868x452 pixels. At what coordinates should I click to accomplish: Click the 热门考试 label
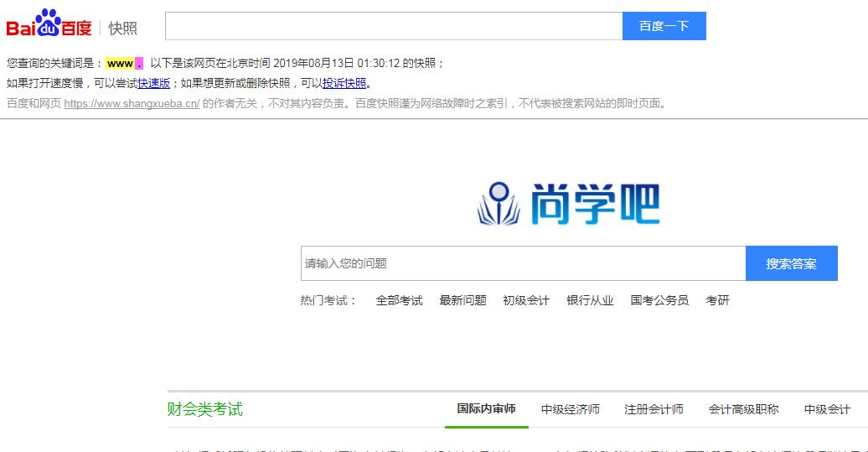click(x=328, y=300)
